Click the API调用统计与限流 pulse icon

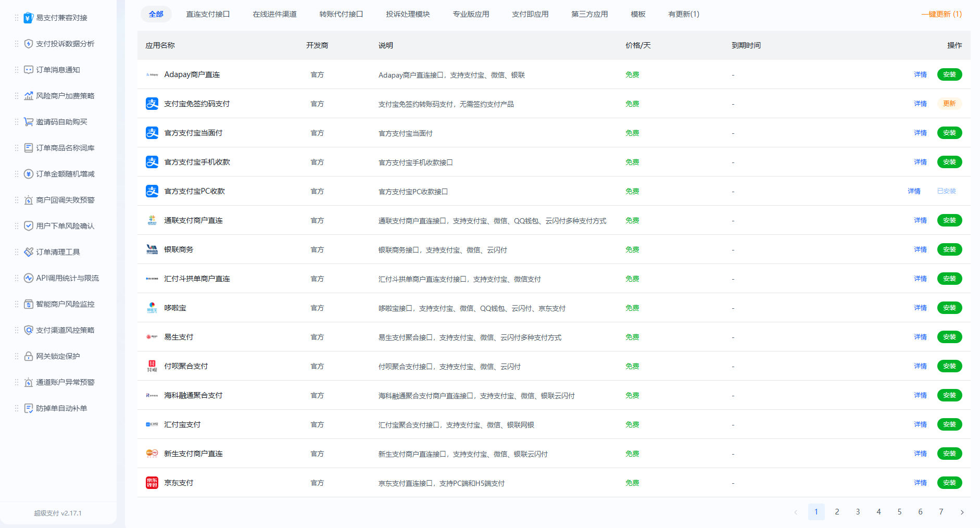[x=29, y=278]
